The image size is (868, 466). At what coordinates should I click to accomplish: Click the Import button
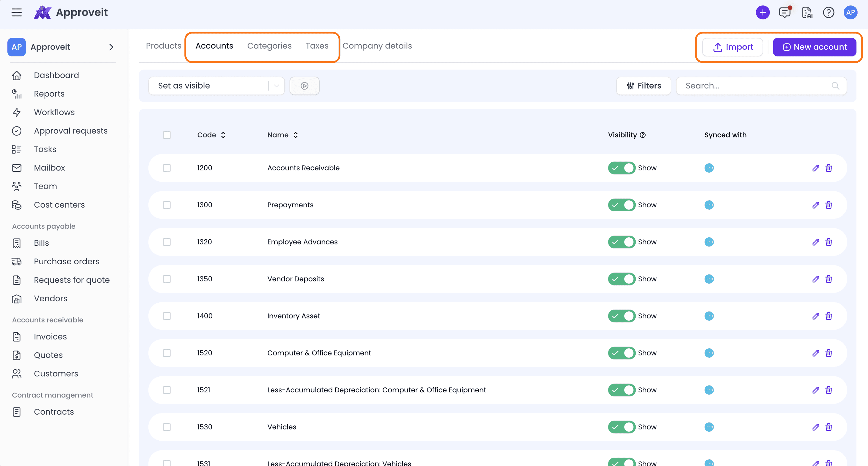[733, 47]
